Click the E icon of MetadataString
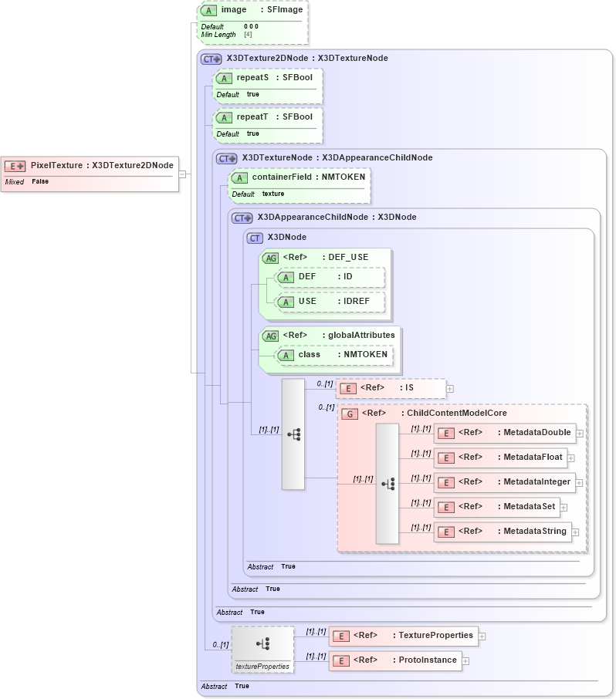The width and height of the screenshot is (616, 699). tap(446, 532)
